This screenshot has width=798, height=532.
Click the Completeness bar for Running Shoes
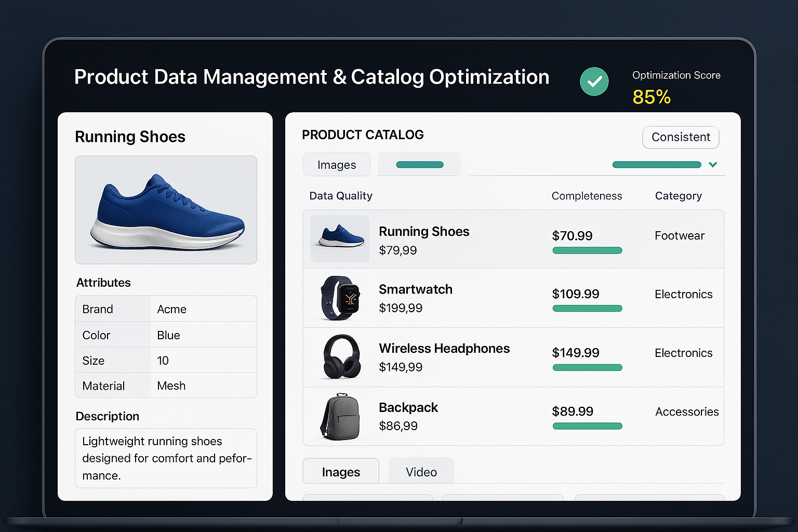(x=587, y=250)
